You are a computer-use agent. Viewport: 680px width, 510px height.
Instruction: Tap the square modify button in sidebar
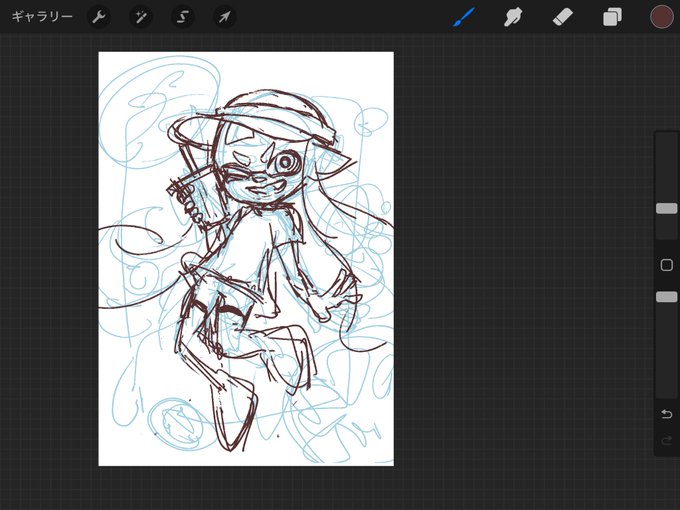667,265
